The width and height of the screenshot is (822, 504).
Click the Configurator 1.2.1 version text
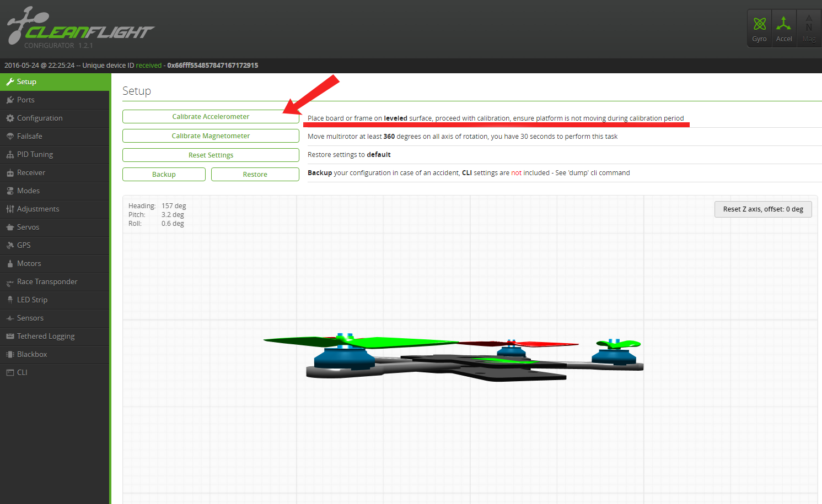click(58, 46)
